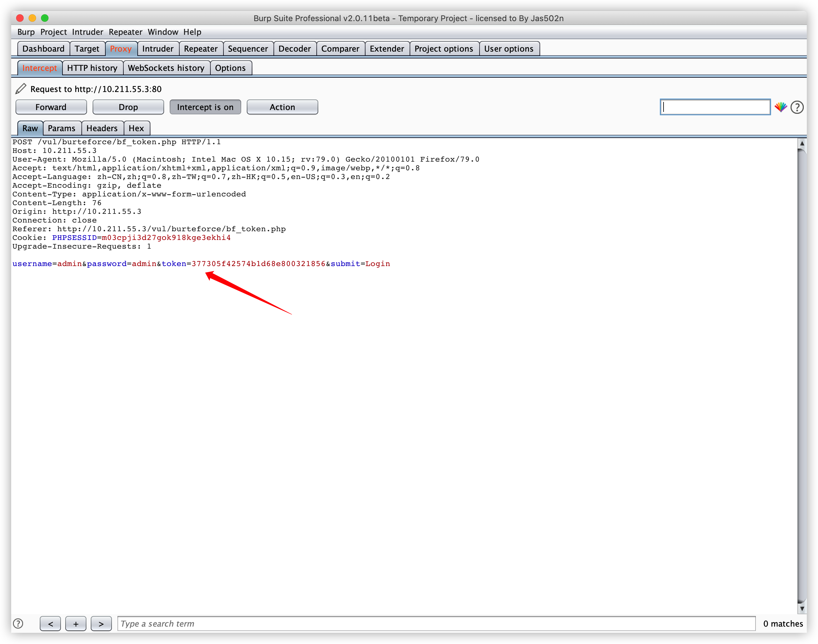Image resolution: width=818 pixels, height=644 pixels.
Task: Switch to the HTTP history tab
Action: (92, 68)
